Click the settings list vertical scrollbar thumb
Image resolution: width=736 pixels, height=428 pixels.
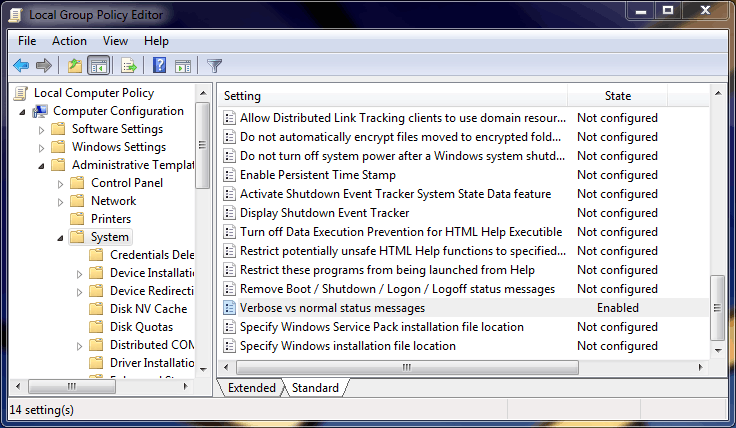tap(715, 296)
